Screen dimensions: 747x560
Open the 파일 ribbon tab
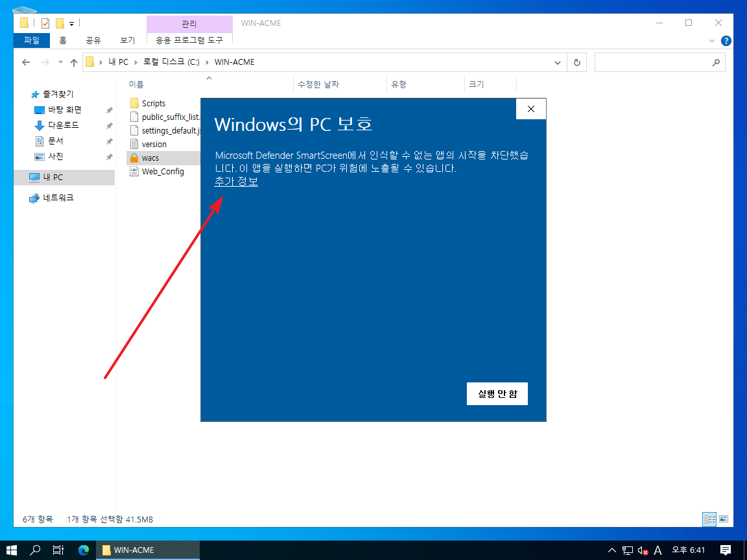pyautogui.click(x=31, y=40)
